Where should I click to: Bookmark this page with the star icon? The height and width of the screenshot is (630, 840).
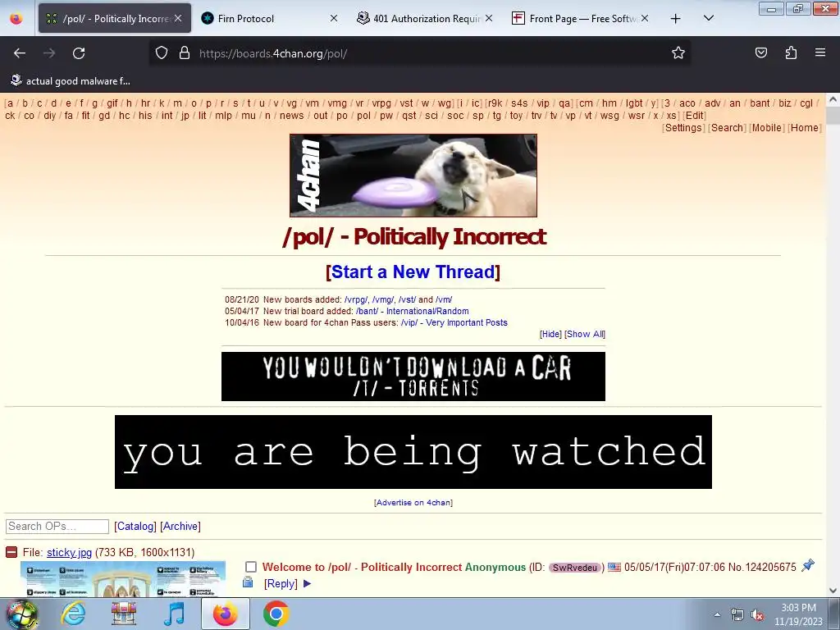point(678,53)
